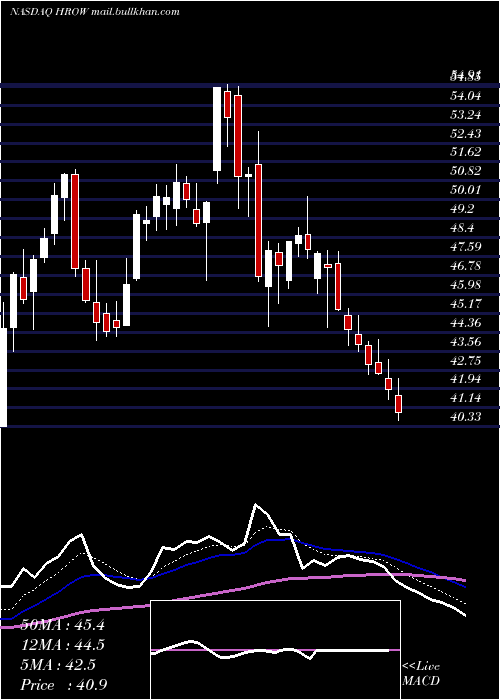Image resolution: width=500 pixels, height=700 pixels.
Task: Click the 44.36 price axis label
Action: tap(465, 323)
